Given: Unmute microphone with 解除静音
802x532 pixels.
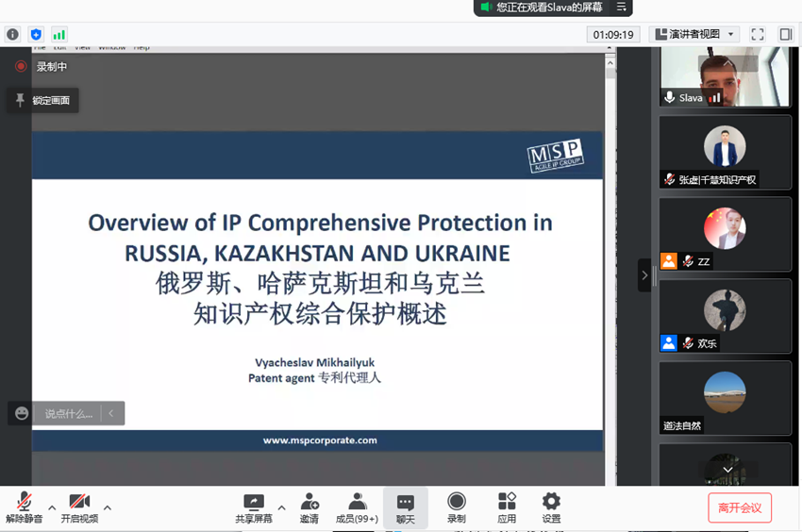Looking at the screenshot, I should 24,507.
